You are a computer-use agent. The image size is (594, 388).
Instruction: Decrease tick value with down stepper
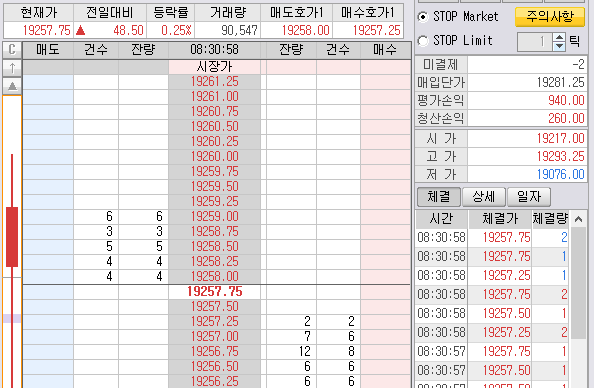click(x=559, y=46)
